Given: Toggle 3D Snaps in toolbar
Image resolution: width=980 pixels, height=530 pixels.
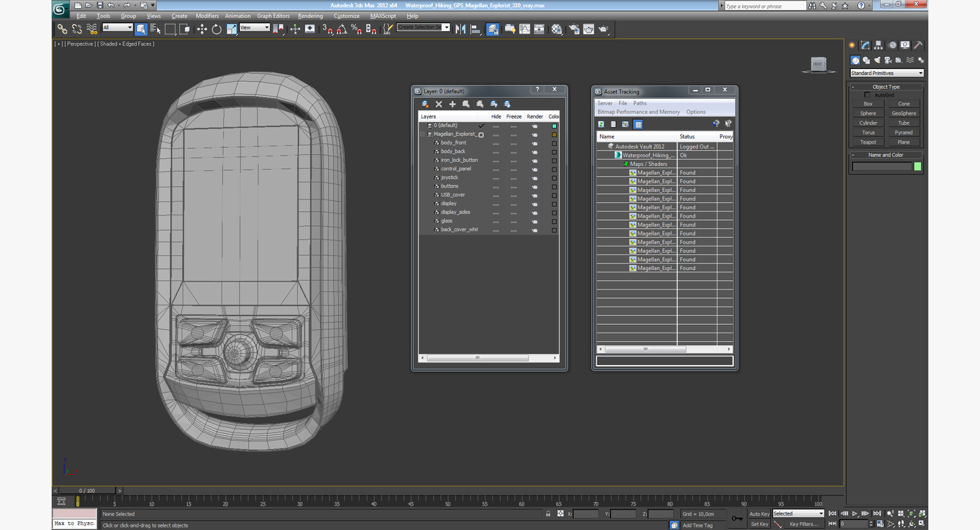Looking at the screenshot, I should point(327,29).
